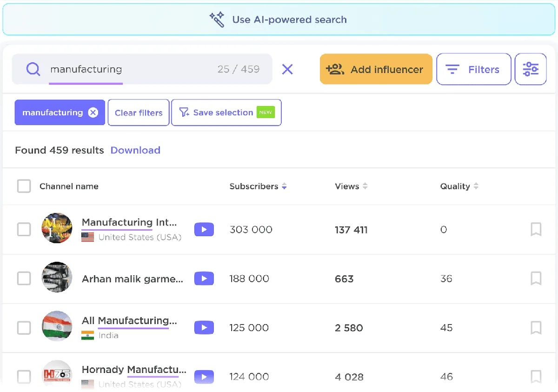Open the All Manufacturing... channel name
The image size is (558, 392).
[129, 321]
